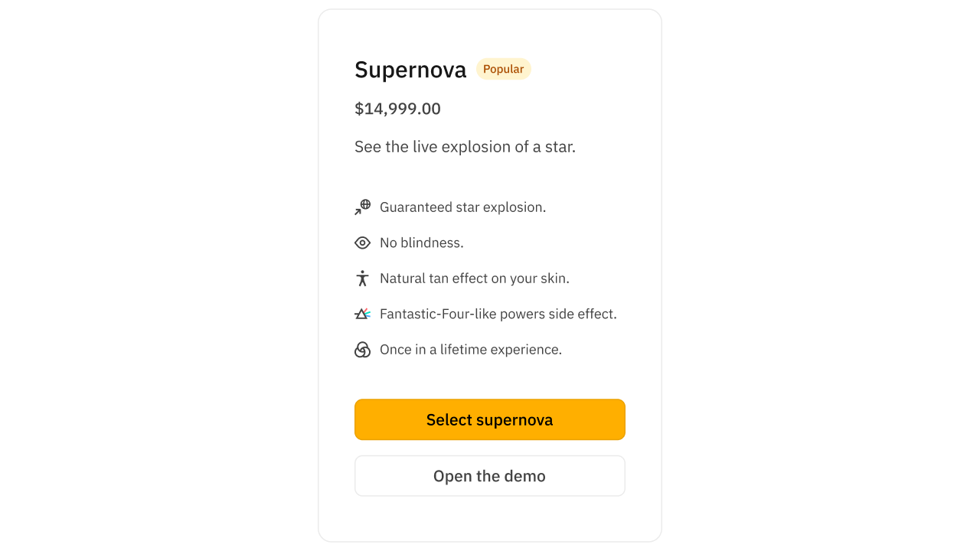980x551 pixels.
Task: Select the Supernova plan heading
Action: coord(410,69)
